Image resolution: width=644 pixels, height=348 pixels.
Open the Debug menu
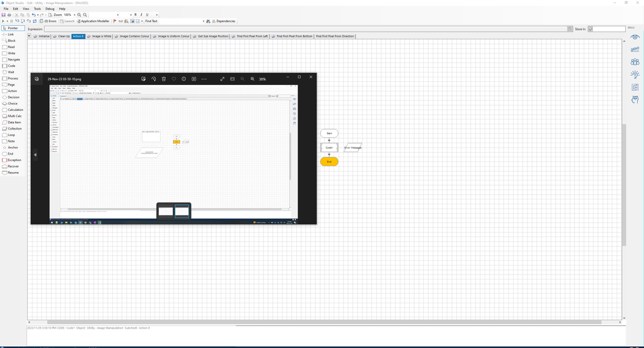50,8
